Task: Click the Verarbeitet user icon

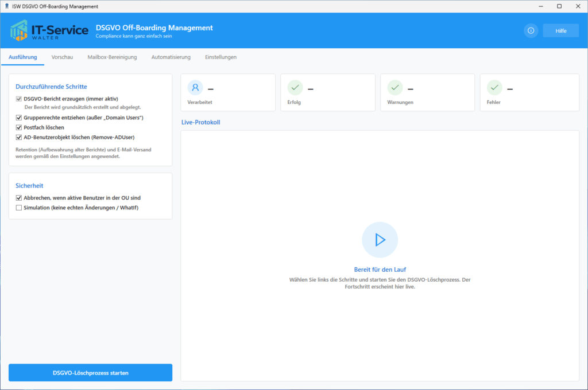Action: point(195,88)
